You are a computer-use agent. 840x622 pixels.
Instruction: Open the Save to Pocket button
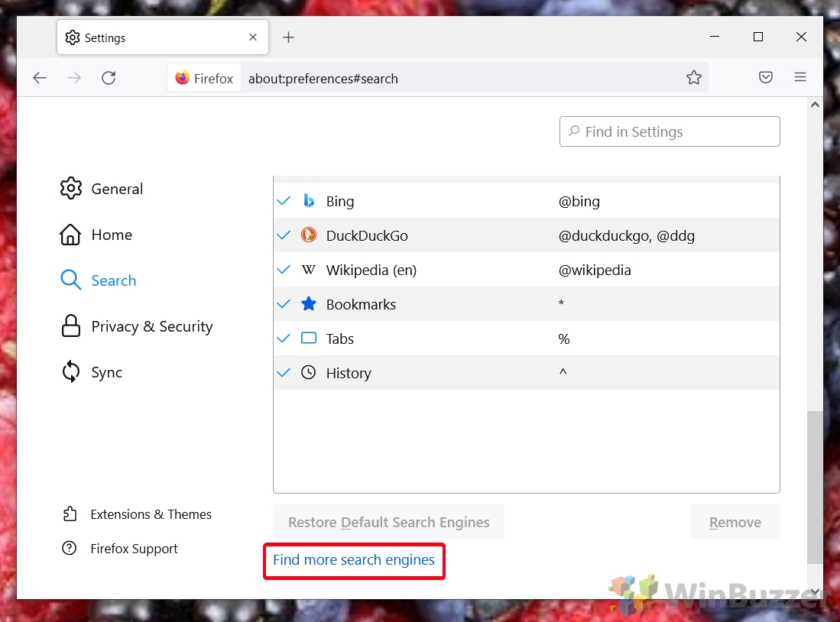[x=766, y=77]
